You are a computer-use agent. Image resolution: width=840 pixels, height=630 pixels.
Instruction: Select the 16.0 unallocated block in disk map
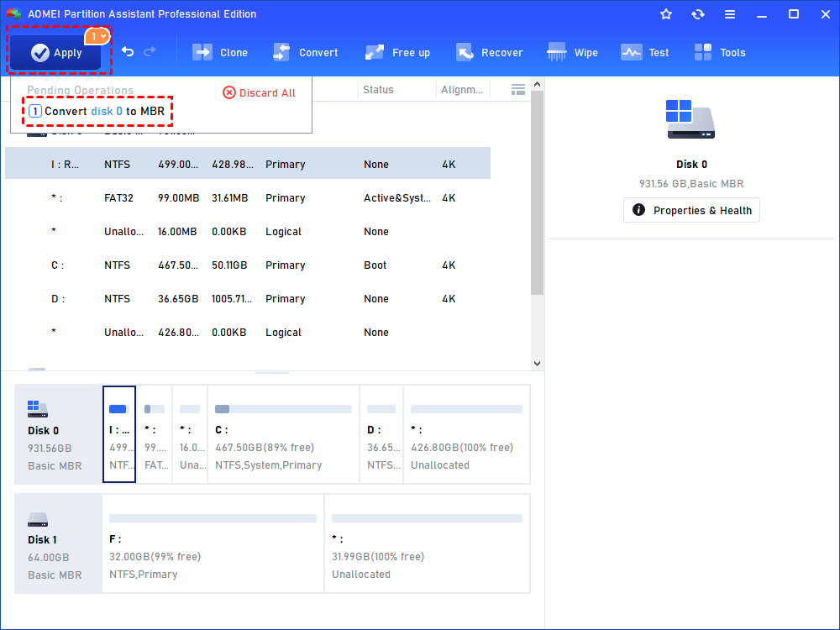(x=190, y=434)
